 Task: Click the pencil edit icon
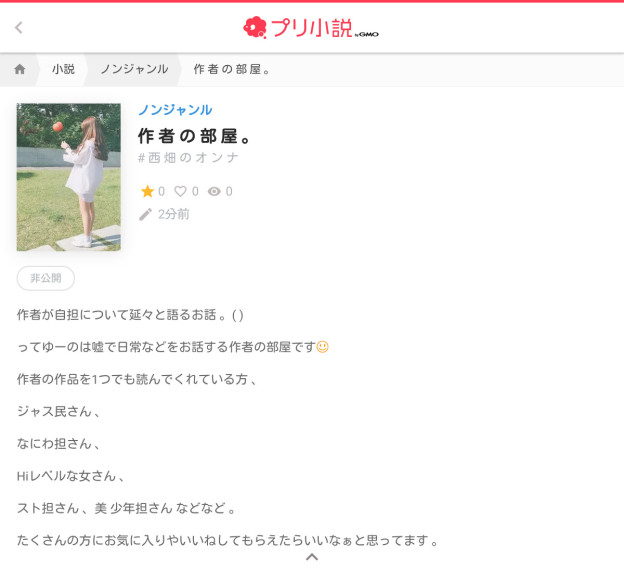pyautogui.click(x=145, y=215)
